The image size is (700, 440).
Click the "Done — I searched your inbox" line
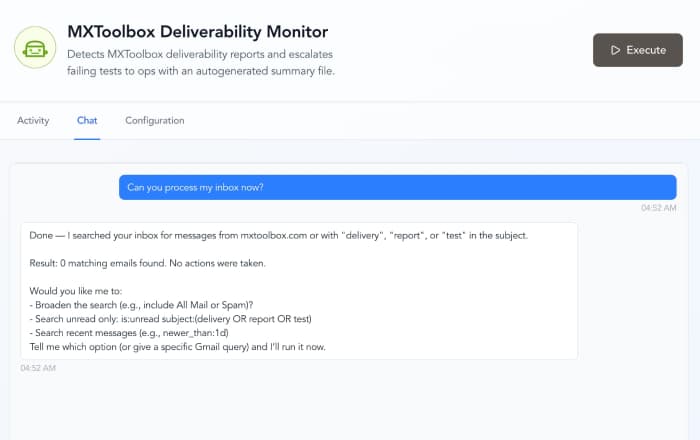point(270,236)
